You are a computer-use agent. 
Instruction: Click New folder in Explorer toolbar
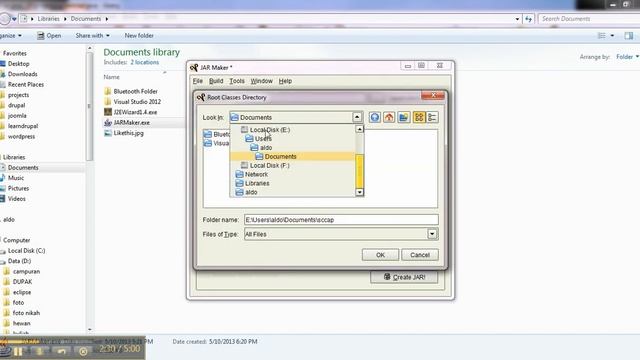tap(139, 36)
